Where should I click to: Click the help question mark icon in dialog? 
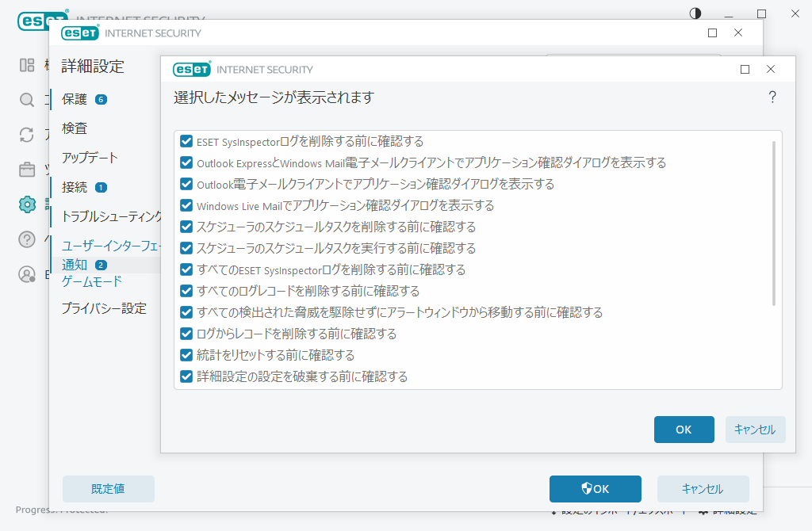click(772, 97)
